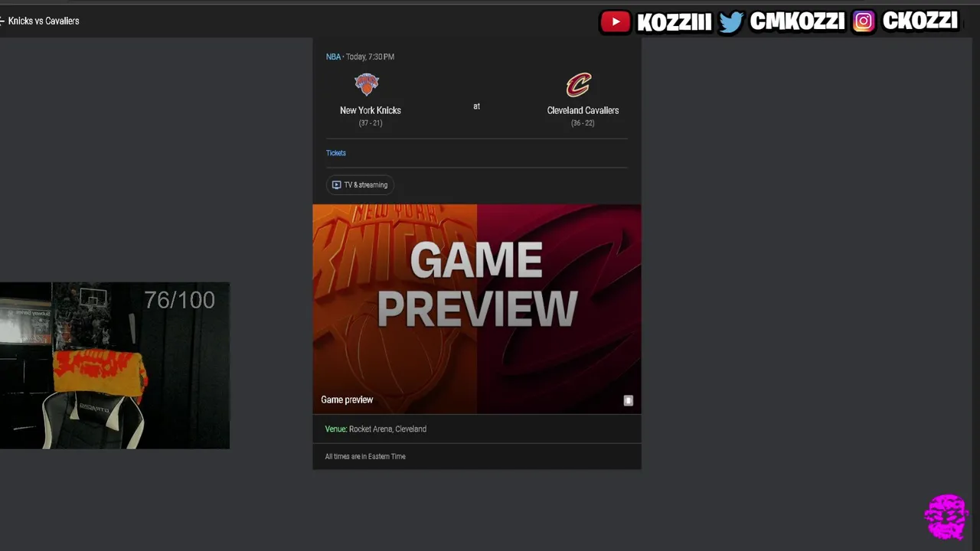
Task: Click the Twitter bird icon in the overlay
Action: pyautogui.click(x=731, y=22)
